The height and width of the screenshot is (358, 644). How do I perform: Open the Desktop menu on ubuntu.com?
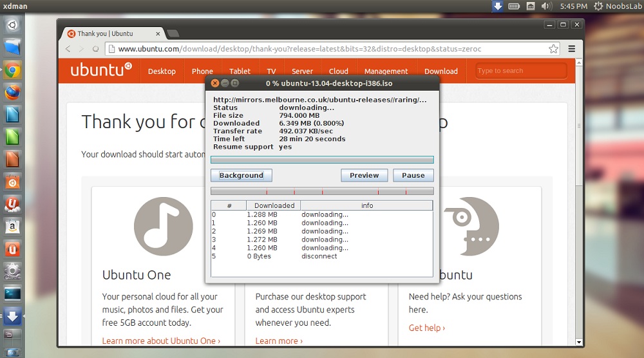[162, 71]
